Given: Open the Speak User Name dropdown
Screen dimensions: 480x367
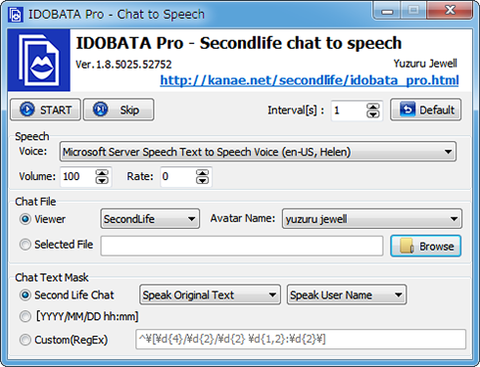Looking at the screenshot, I should click(347, 295).
